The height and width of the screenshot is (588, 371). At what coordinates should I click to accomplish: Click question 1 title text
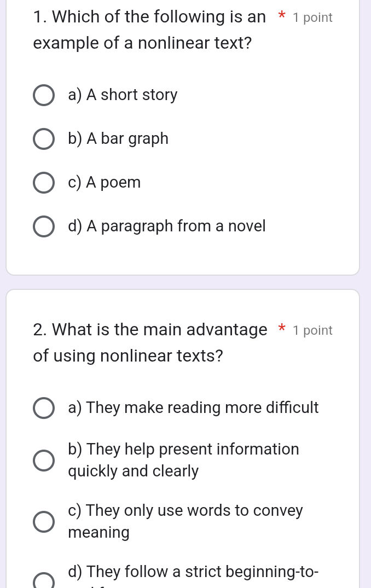pyautogui.click(x=148, y=30)
